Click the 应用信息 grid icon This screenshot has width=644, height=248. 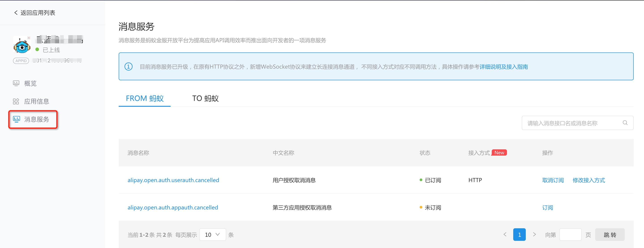(16, 101)
